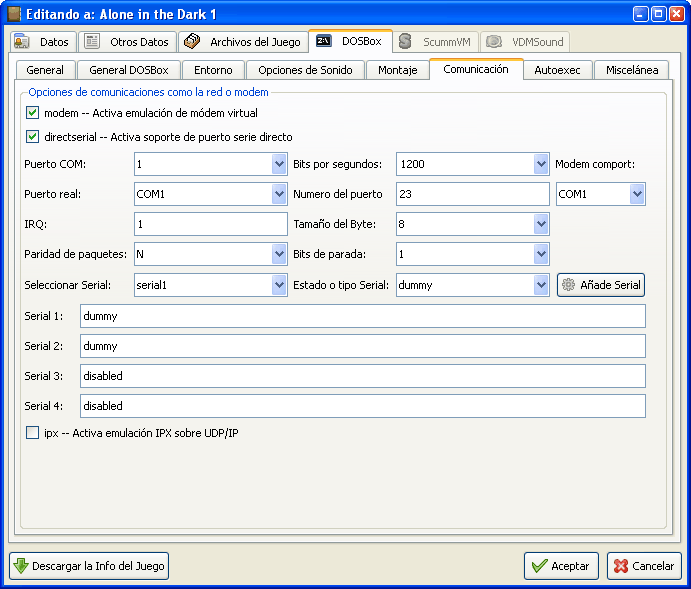Click the Cancelar button
The image size is (691, 589).
644,566
